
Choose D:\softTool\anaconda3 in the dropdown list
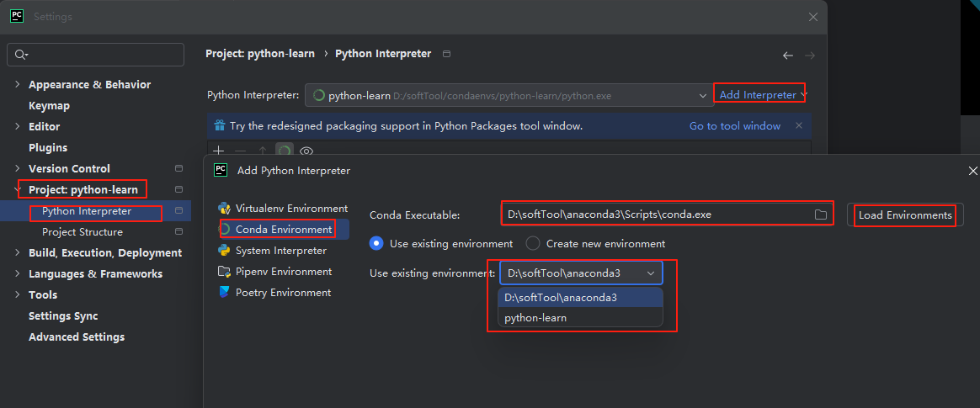pos(580,298)
